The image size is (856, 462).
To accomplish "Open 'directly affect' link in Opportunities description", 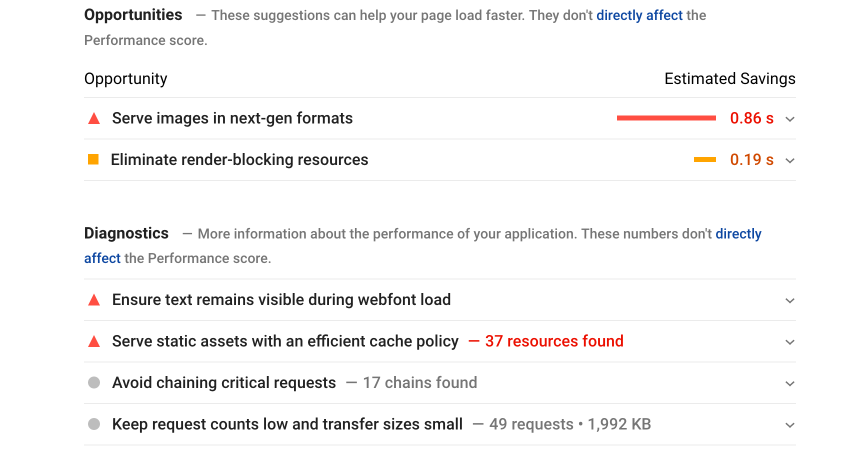I will [x=639, y=15].
